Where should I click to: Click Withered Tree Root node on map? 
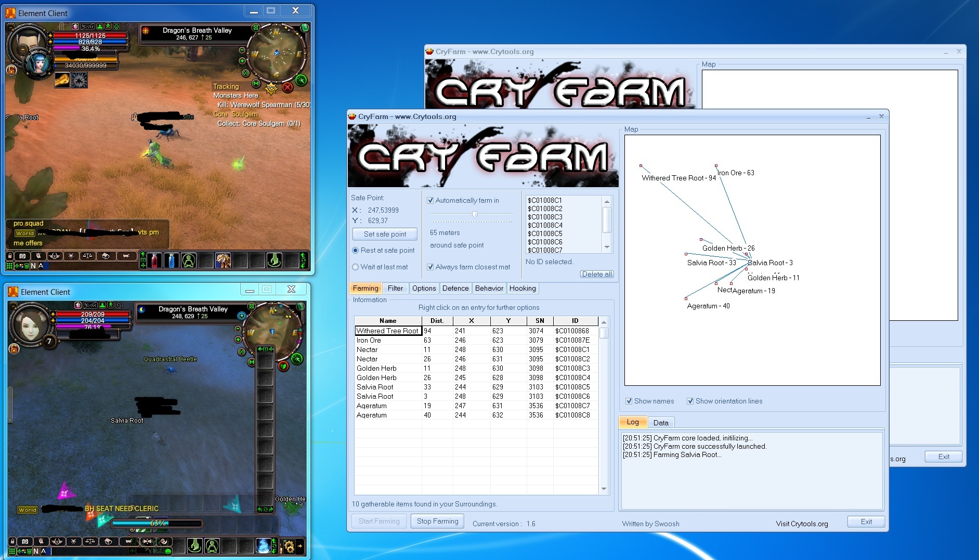[x=641, y=166]
